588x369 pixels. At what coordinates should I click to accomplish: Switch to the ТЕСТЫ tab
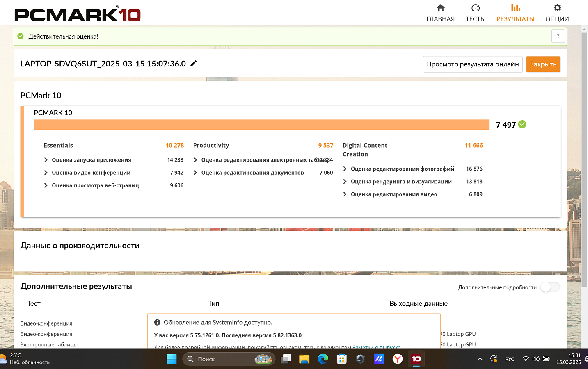[x=476, y=13]
